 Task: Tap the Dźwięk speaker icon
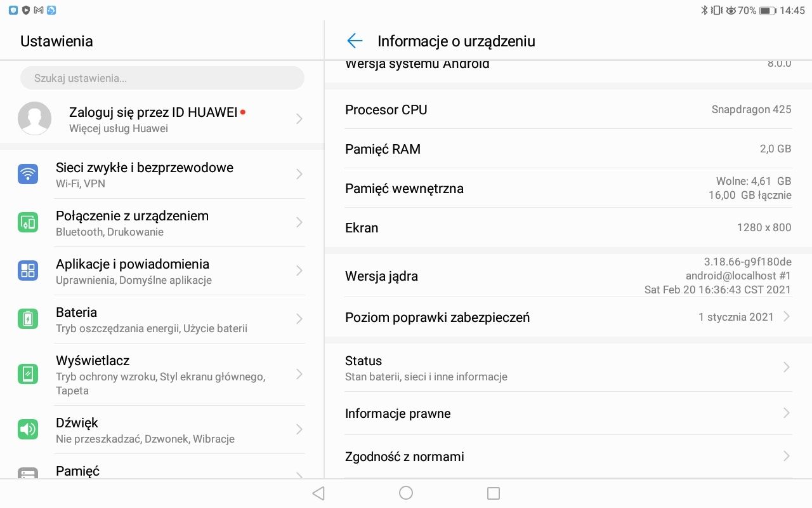[x=28, y=429]
